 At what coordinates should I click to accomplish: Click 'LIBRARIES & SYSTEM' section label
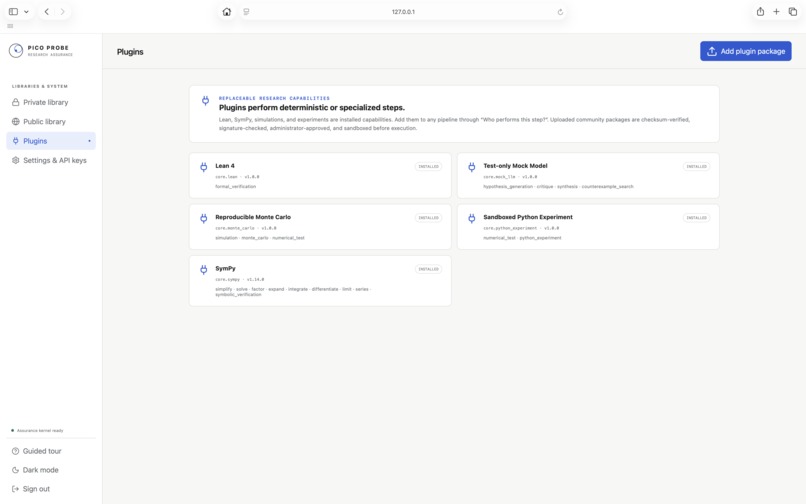click(x=40, y=86)
